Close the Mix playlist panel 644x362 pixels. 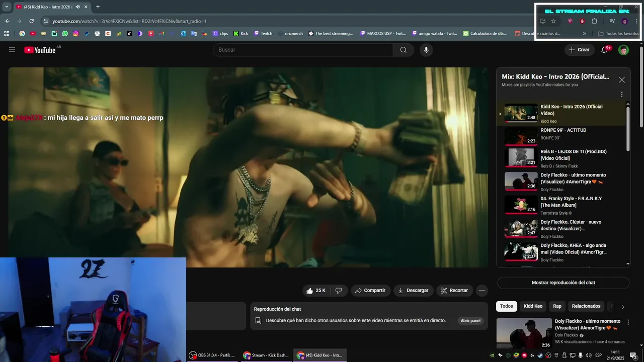[x=622, y=79]
